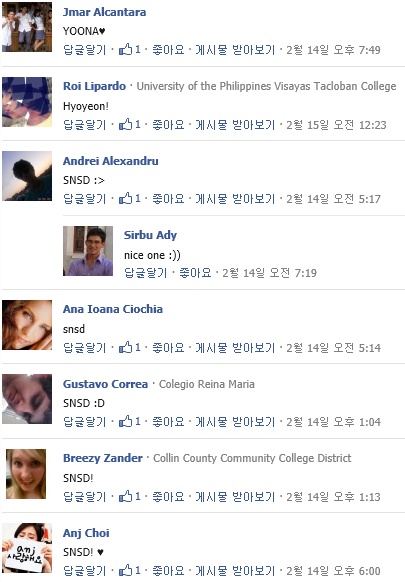Open the University of the Philippines Visayas Tacloban College link
This screenshot has height=582, width=405.
pyautogui.click(x=266, y=86)
